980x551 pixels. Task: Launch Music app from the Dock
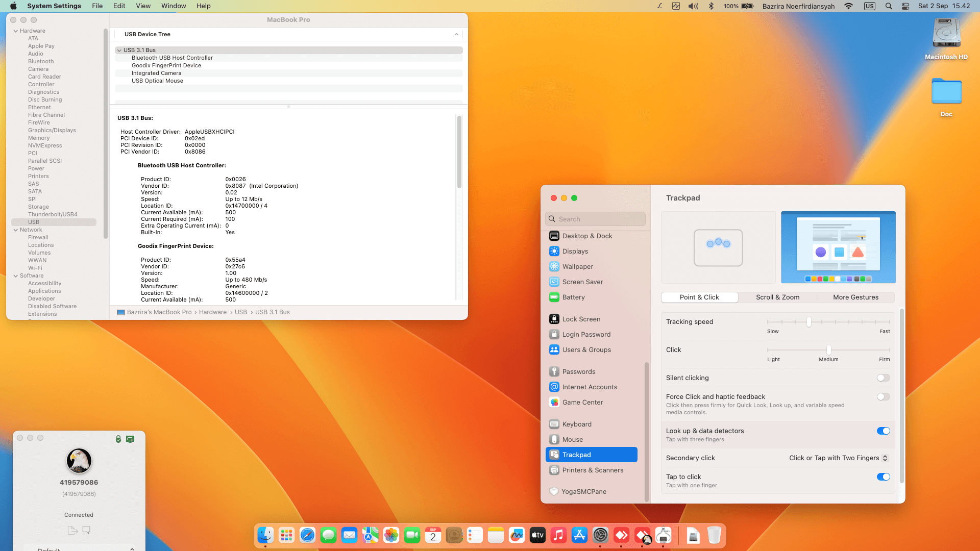pyautogui.click(x=558, y=535)
